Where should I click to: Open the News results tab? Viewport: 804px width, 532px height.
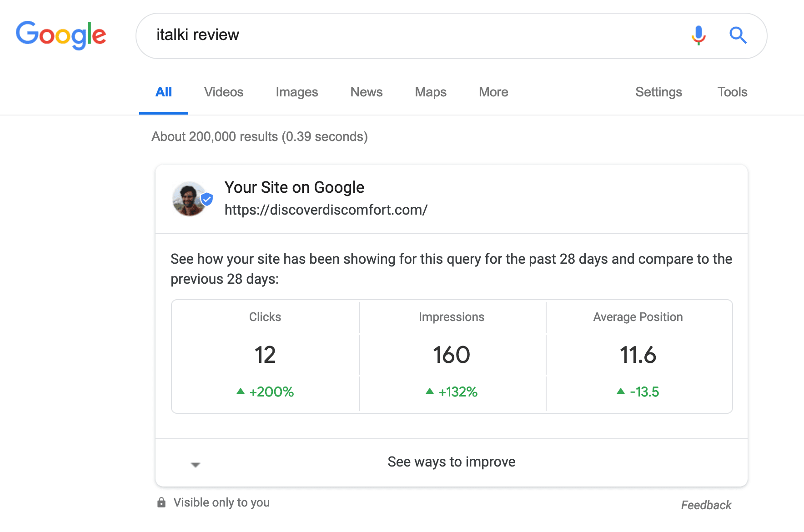tap(367, 92)
